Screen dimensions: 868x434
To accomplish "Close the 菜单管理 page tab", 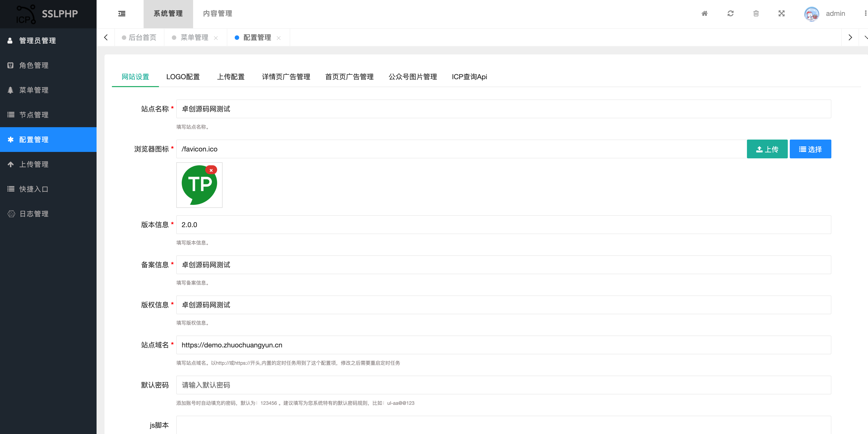I will [216, 38].
